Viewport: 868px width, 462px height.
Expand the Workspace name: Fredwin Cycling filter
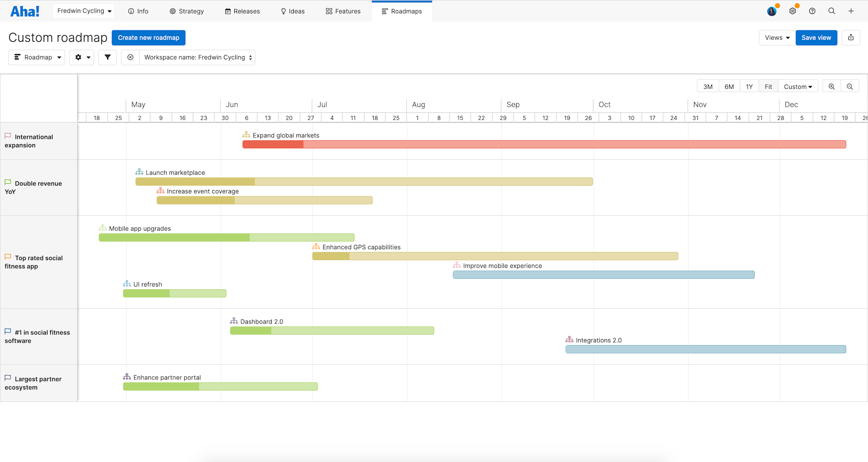[197, 57]
